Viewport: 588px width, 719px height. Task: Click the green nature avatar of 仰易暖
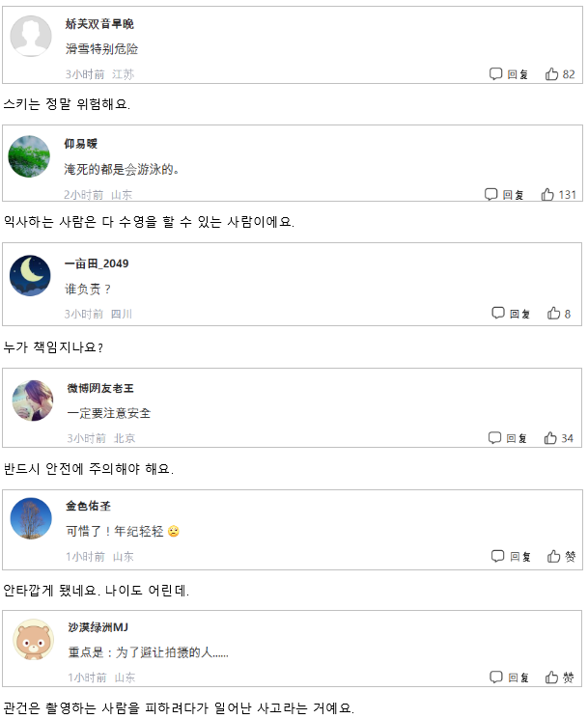tap(29, 156)
